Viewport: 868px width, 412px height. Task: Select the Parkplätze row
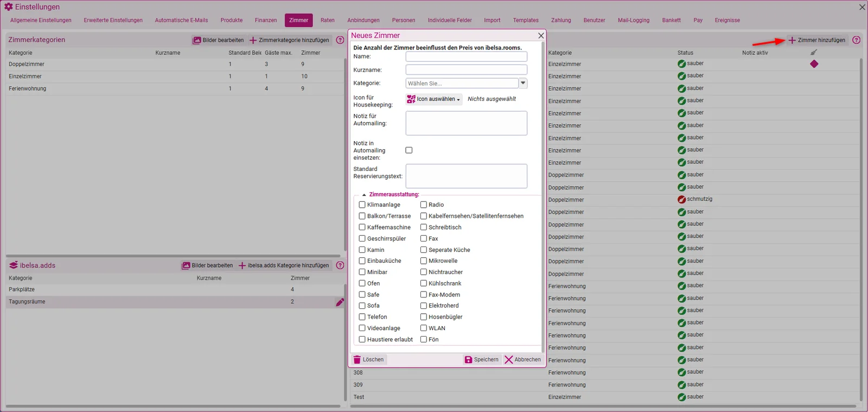(175, 290)
